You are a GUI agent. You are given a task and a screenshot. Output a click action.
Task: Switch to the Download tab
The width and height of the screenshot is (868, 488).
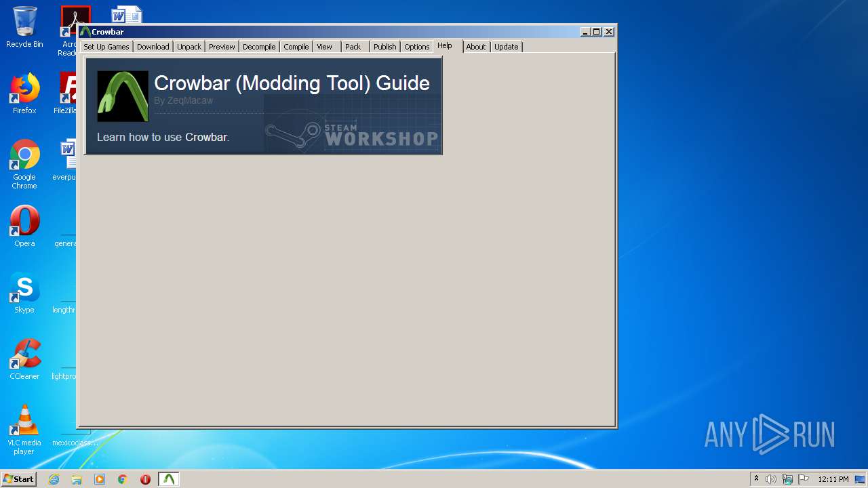coord(153,47)
